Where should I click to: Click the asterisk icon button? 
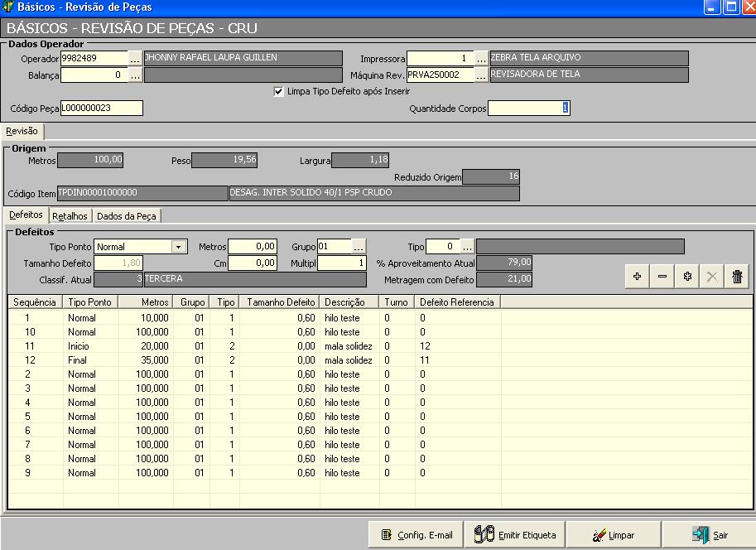686,277
